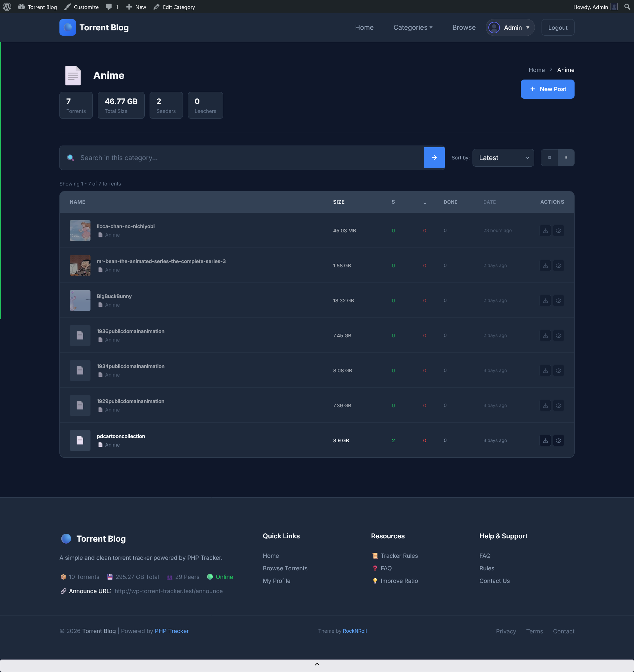This screenshot has height=672, width=634.
Task: Open the comments bubble in admin bar
Action: (x=112, y=7)
